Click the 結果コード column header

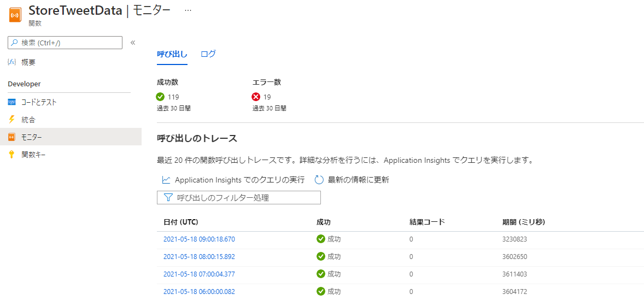pos(427,222)
